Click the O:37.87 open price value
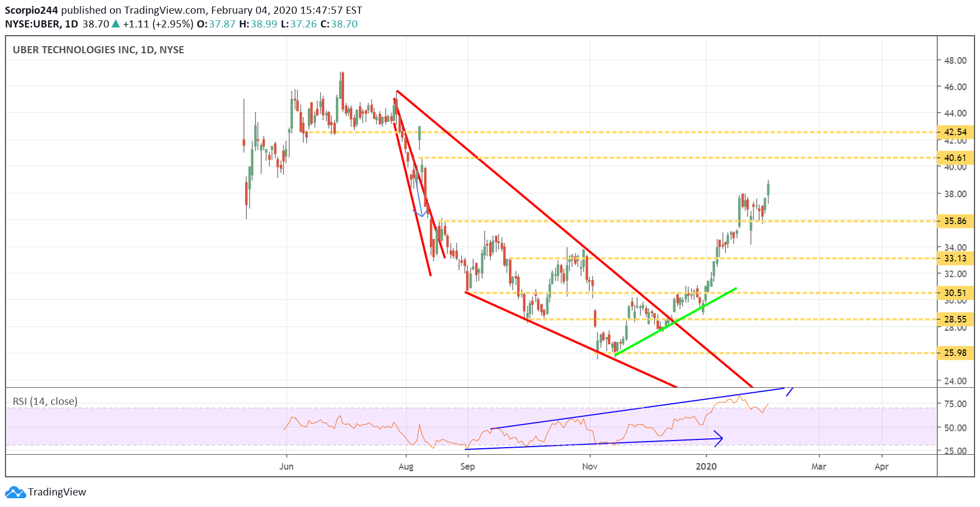Viewport: 980px width, 507px height. pyautogui.click(x=216, y=24)
